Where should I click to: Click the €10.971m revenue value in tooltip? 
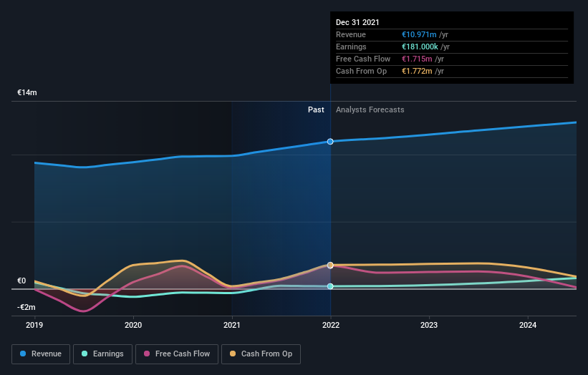419,34
